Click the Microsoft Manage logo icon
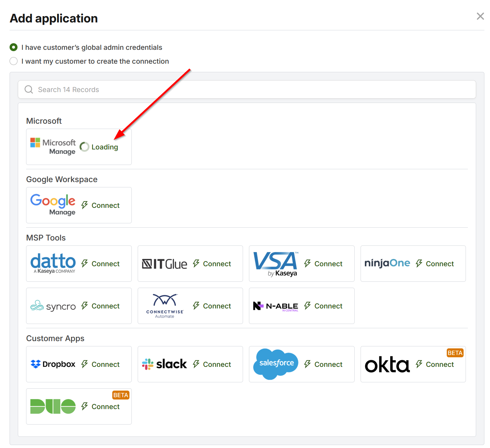The height and width of the screenshot is (448, 490). (34, 143)
